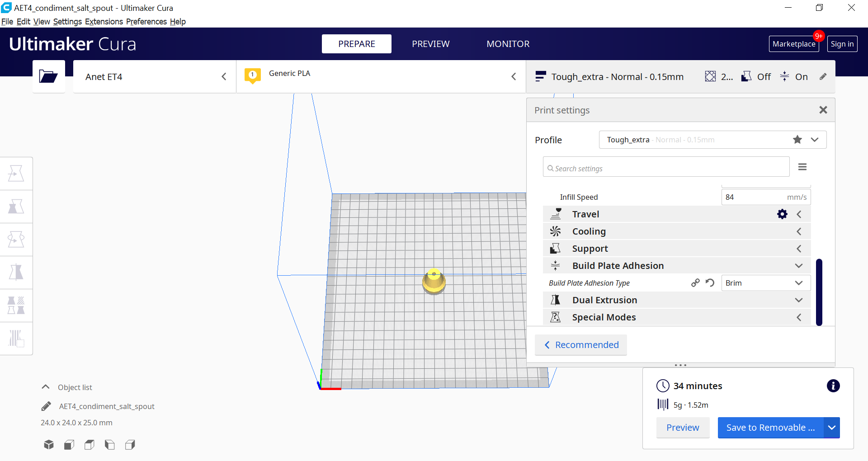Viewport: 868px width, 461px height.
Task: Open the Settings menu
Action: pos(67,22)
